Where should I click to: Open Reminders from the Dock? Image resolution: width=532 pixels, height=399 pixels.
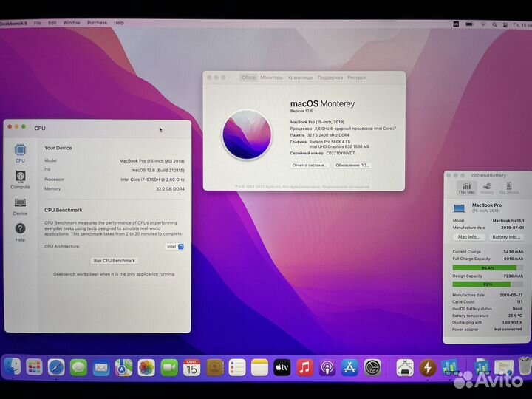[237, 368]
